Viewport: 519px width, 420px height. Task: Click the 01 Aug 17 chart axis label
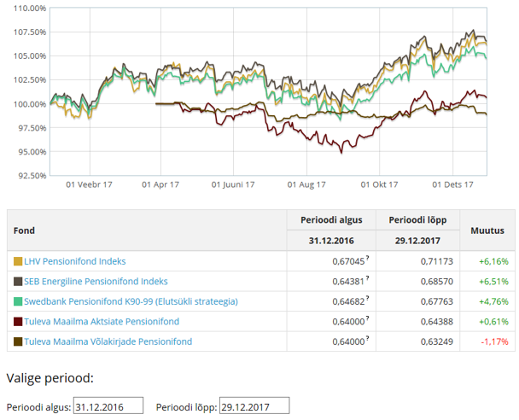tap(306, 184)
